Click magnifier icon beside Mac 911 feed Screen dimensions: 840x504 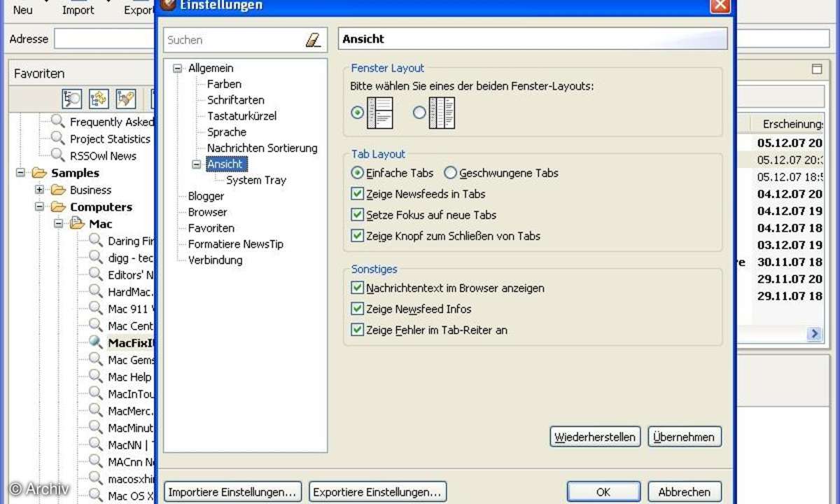(96, 309)
